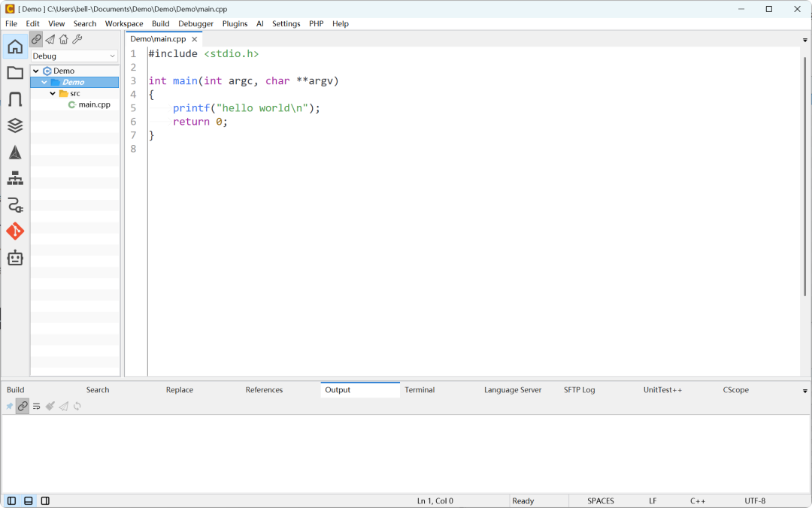Collapse the src folder in the tree
This screenshot has height=508, width=812.
point(53,93)
